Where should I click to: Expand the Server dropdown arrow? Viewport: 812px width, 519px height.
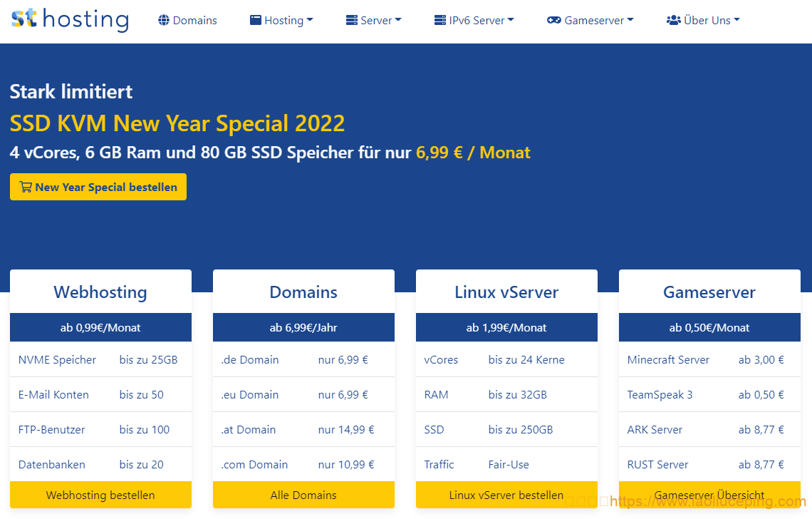point(398,21)
